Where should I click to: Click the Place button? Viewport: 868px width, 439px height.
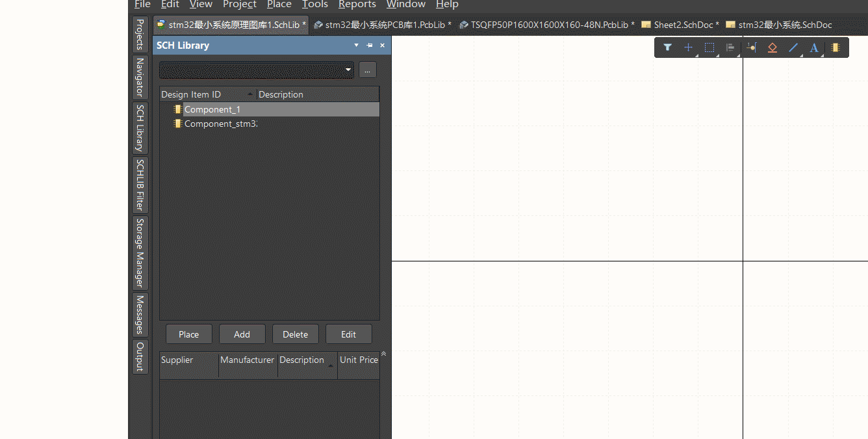coord(189,334)
